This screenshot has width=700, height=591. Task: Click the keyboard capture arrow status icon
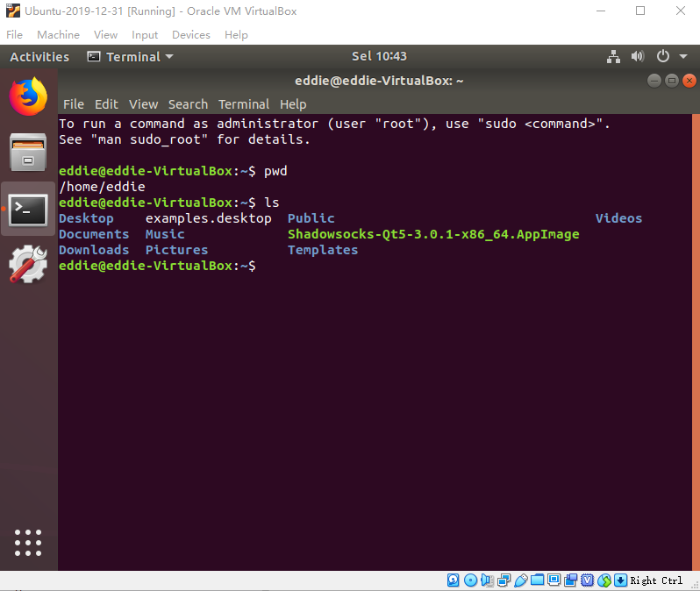click(x=620, y=580)
